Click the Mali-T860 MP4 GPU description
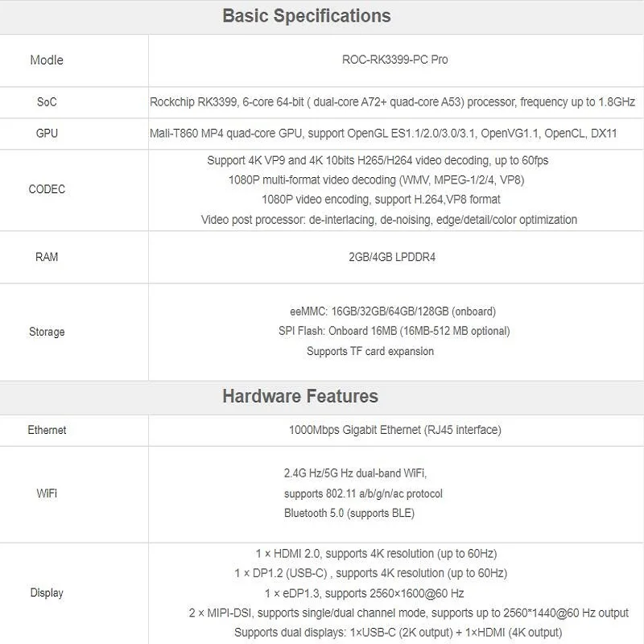Image resolution: width=644 pixels, height=644 pixels. tap(383, 133)
